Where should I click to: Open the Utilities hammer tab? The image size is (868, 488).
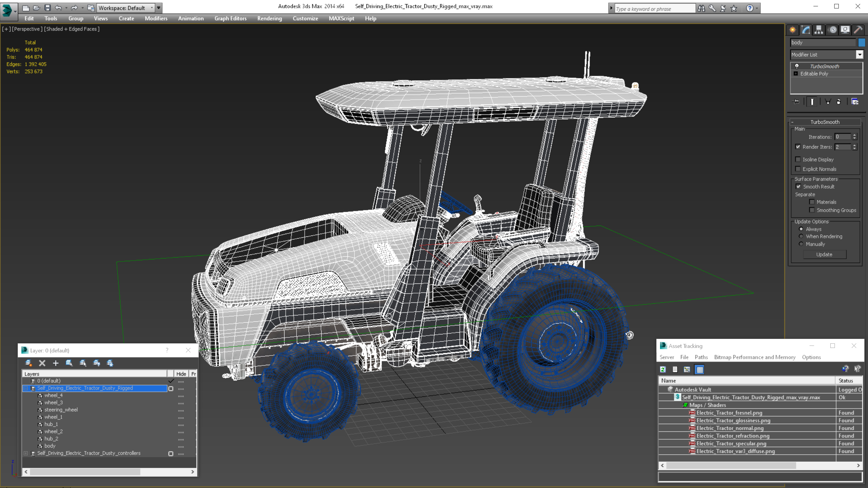pyautogui.click(x=858, y=30)
